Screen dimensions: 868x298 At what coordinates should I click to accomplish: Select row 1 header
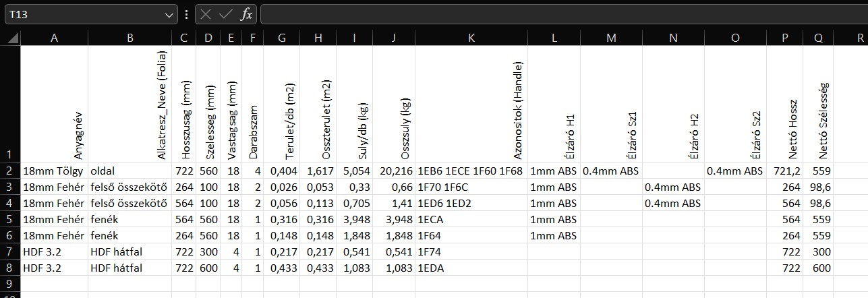pyautogui.click(x=10, y=103)
